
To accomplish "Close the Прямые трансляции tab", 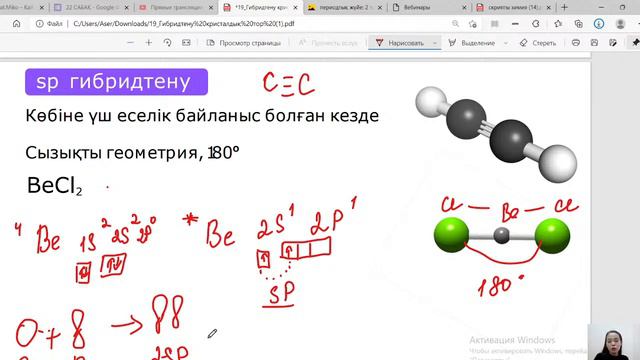I will [211, 7].
